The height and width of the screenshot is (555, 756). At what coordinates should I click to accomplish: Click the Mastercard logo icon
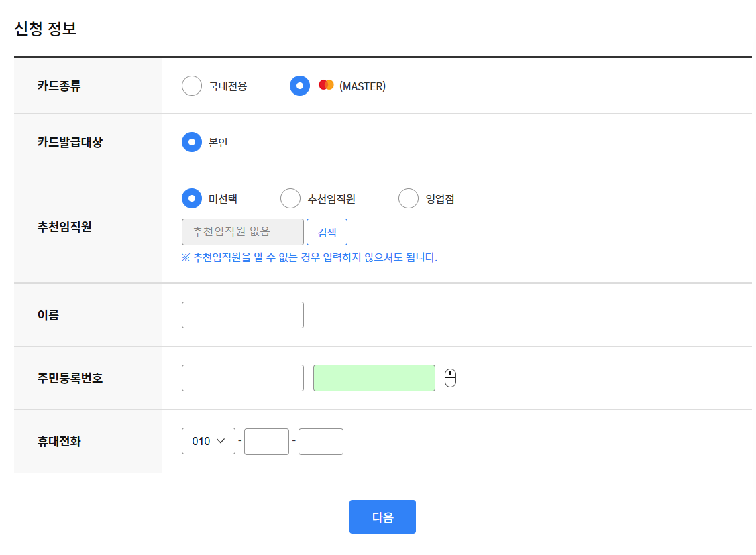tap(326, 85)
